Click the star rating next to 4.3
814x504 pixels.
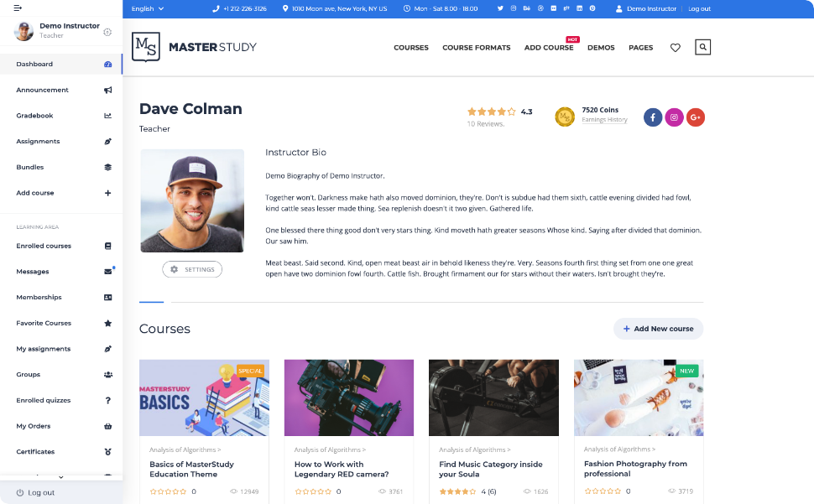[x=492, y=112]
